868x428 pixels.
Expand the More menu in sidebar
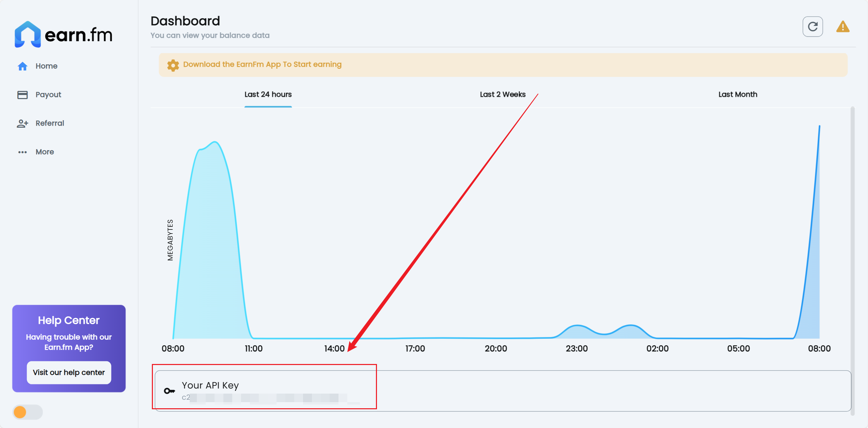[x=45, y=152]
